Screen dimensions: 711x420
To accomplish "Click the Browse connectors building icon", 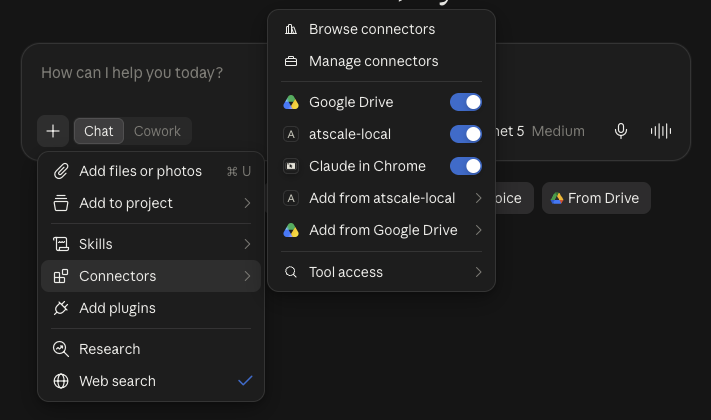I will (x=291, y=29).
